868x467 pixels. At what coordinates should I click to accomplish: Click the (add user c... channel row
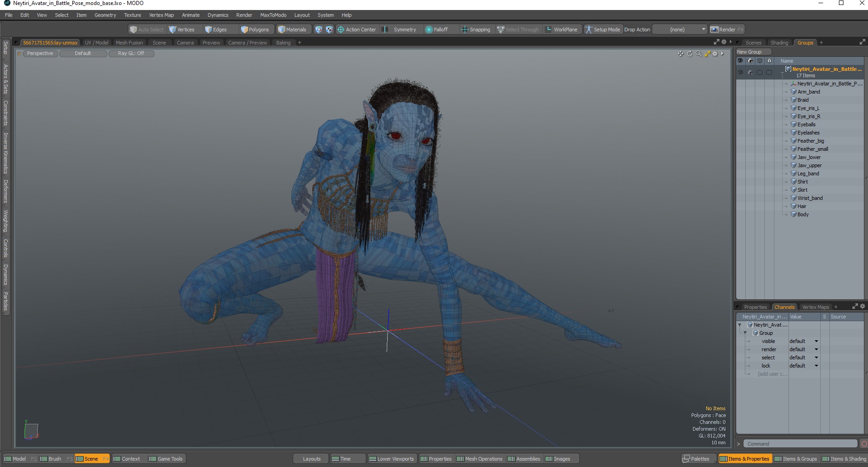[x=772, y=374]
